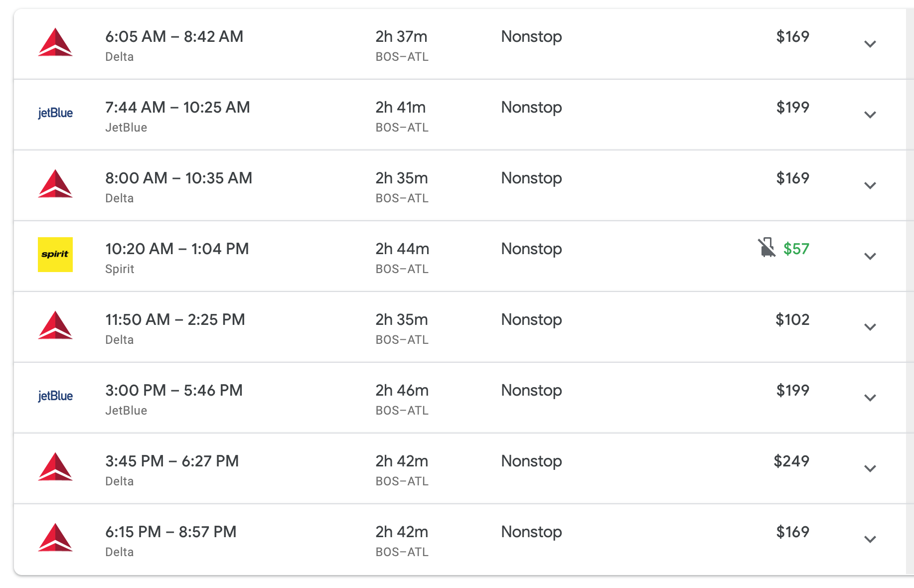
Task: Select the 3:00 PM – 5:46 PM JetBlue flight
Action: coord(173,390)
